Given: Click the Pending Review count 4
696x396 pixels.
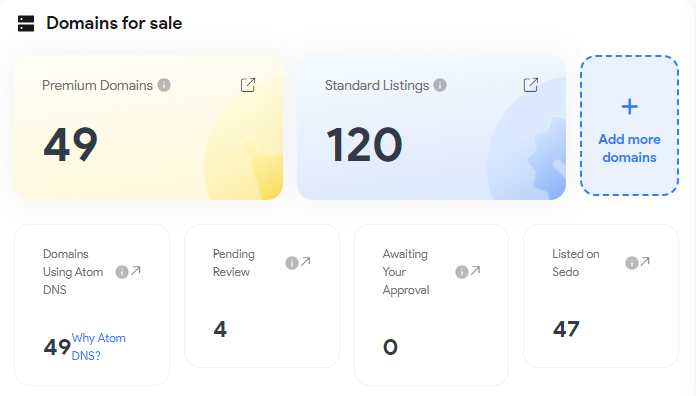Looking at the screenshot, I should point(220,329).
